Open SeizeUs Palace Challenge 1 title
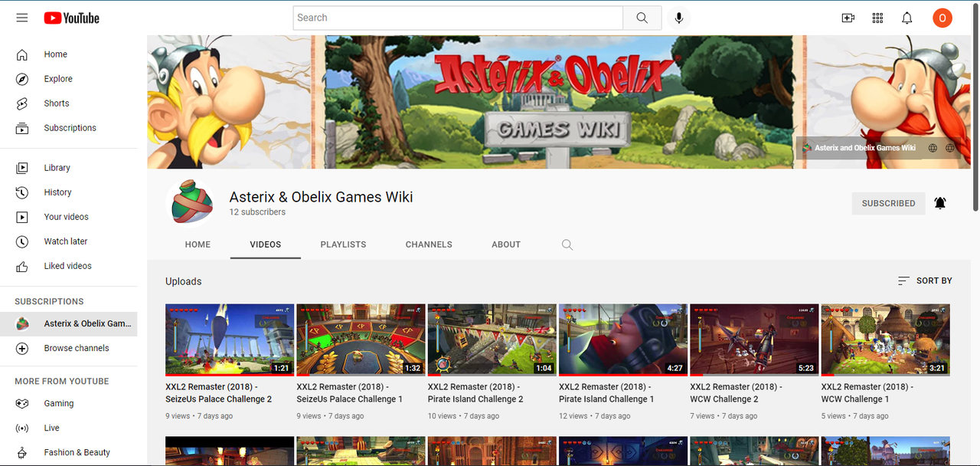The image size is (980, 466). 350,393
